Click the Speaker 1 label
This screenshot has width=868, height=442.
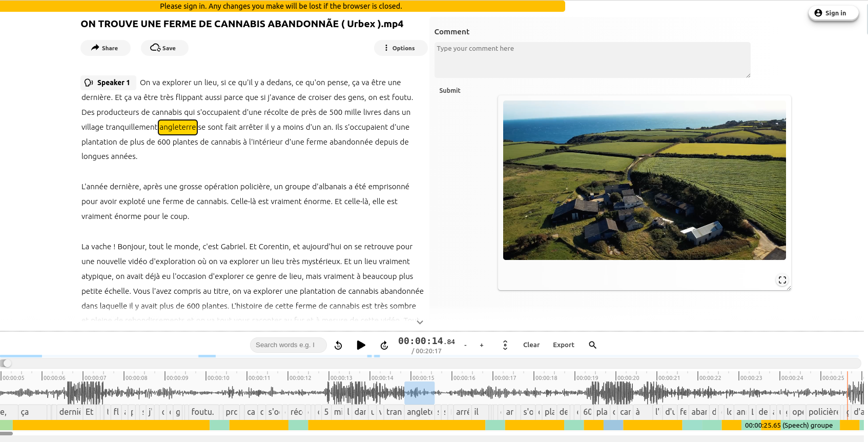(108, 83)
